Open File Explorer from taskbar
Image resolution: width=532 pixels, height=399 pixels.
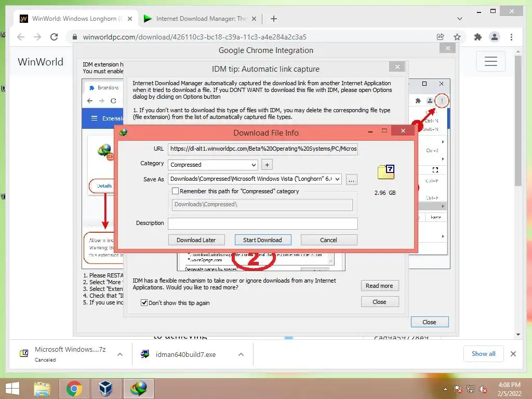coord(42,389)
